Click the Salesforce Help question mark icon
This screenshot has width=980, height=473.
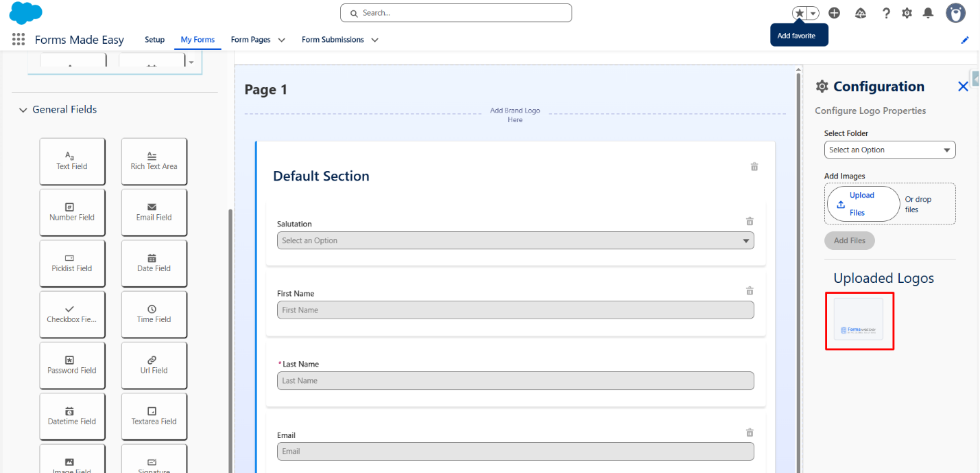click(x=886, y=13)
